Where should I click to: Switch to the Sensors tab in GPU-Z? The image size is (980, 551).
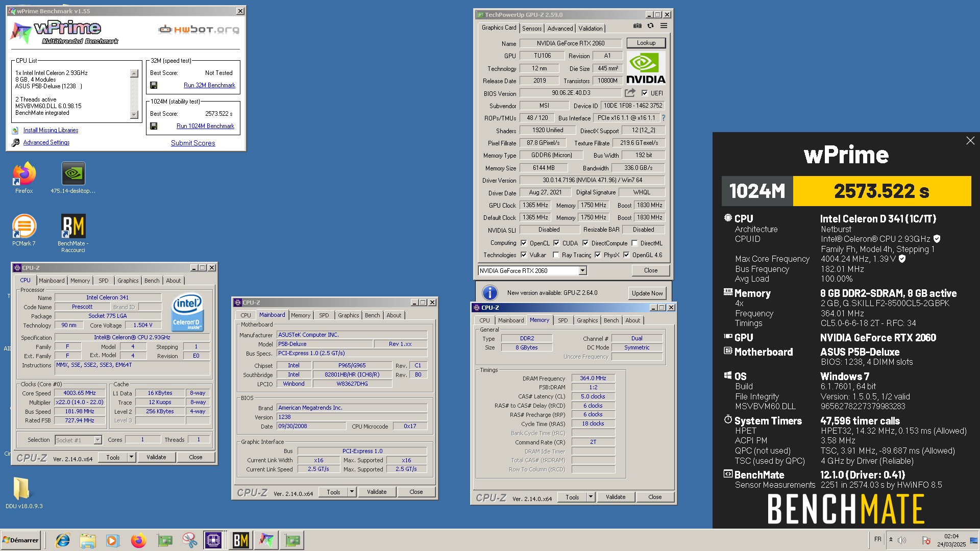532,29
